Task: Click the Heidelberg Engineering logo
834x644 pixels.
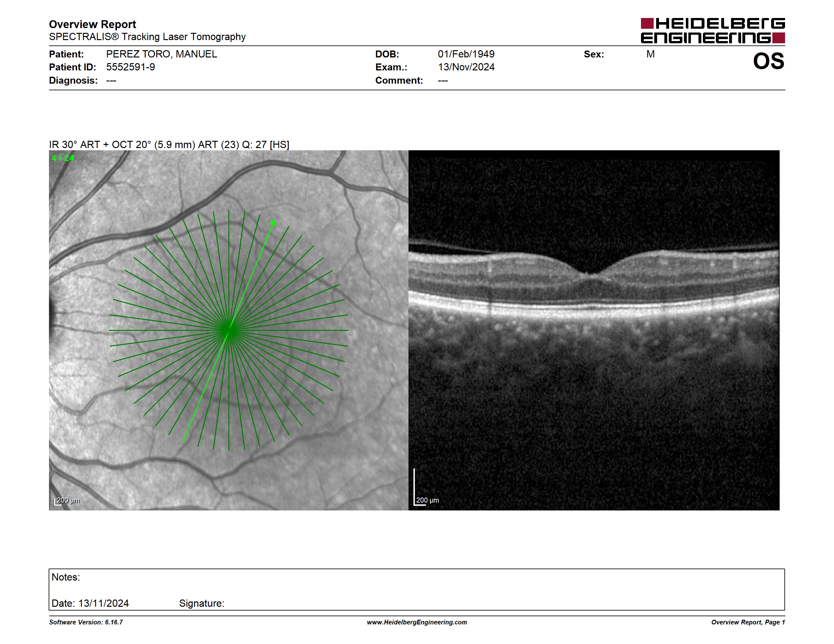Action: pyautogui.click(x=713, y=31)
